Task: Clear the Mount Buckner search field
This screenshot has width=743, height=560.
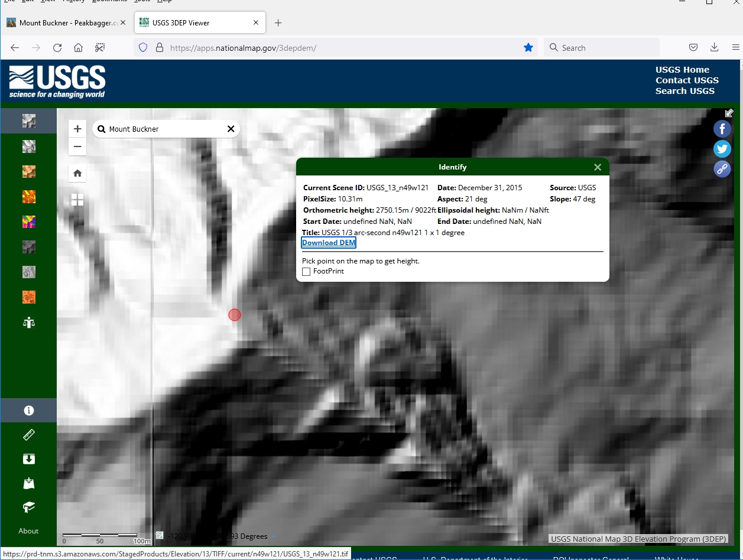Action: coord(231,129)
